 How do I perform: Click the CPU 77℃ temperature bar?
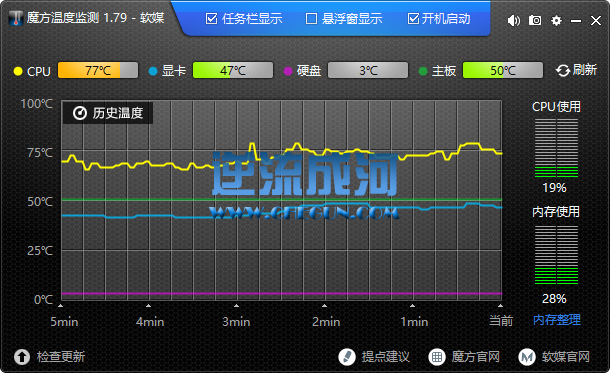[98, 70]
